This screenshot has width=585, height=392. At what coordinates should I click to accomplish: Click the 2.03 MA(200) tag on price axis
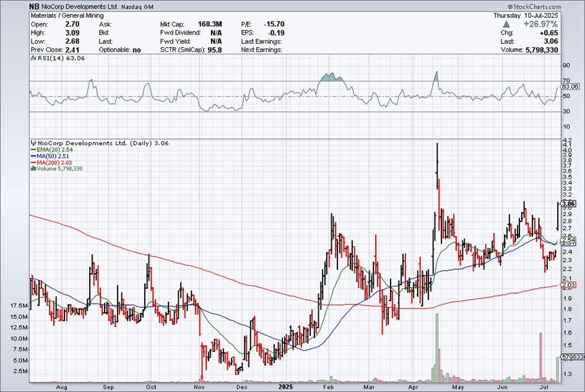569,285
